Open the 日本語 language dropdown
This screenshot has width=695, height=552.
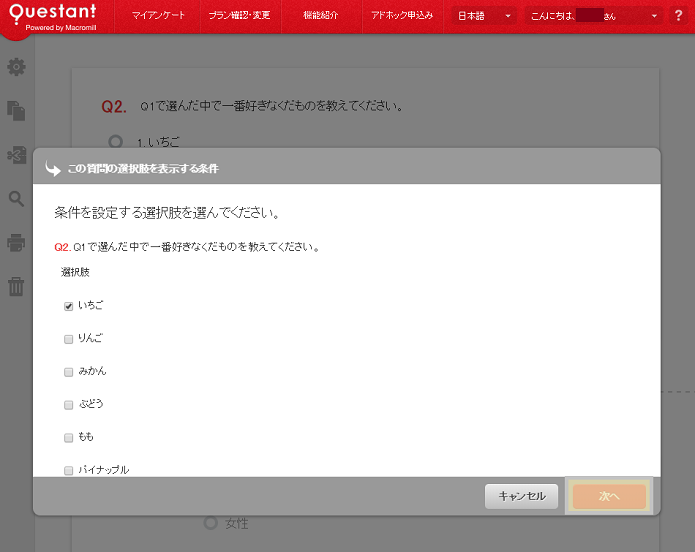[x=484, y=17]
